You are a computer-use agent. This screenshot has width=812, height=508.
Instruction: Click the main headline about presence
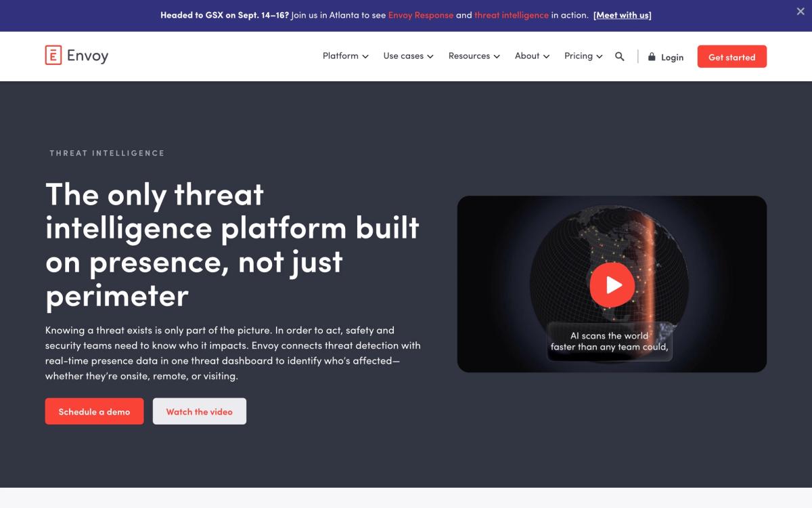coord(233,245)
